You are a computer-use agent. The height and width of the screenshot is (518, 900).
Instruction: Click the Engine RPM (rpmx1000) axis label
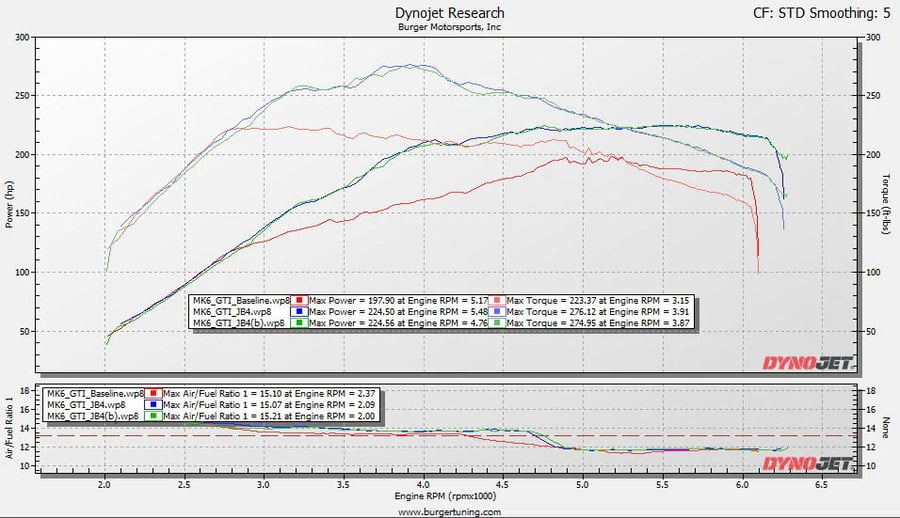445,496
